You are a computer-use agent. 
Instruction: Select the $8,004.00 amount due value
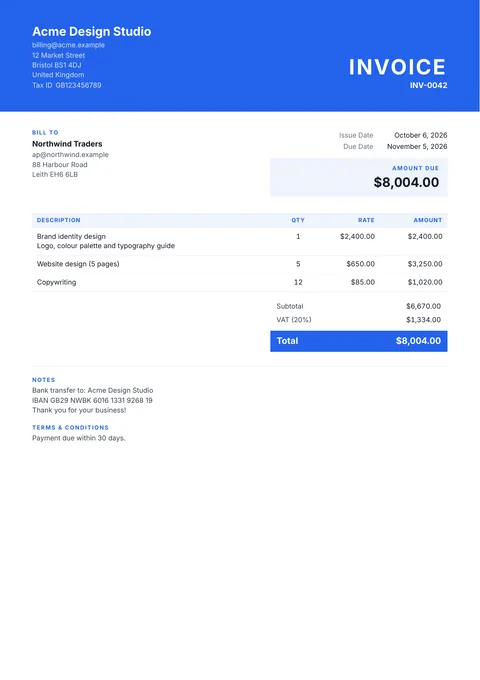pos(406,182)
